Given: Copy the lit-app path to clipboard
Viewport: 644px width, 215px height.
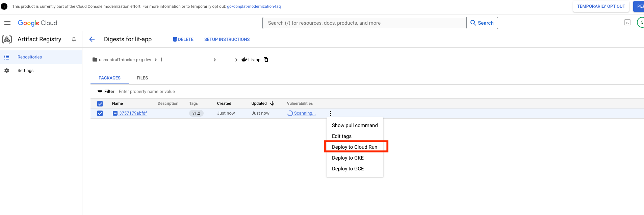Looking at the screenshot, I should [266, 59].
